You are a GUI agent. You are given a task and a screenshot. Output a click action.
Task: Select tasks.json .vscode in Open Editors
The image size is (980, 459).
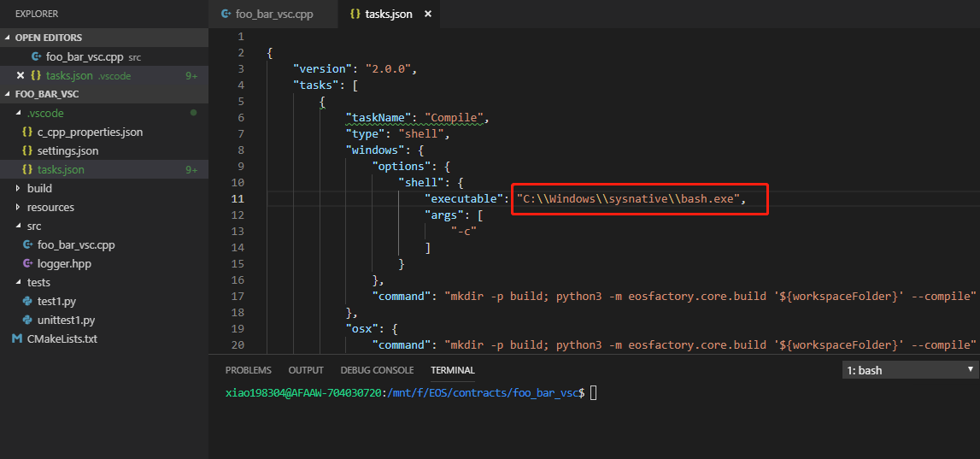point(103,75)
